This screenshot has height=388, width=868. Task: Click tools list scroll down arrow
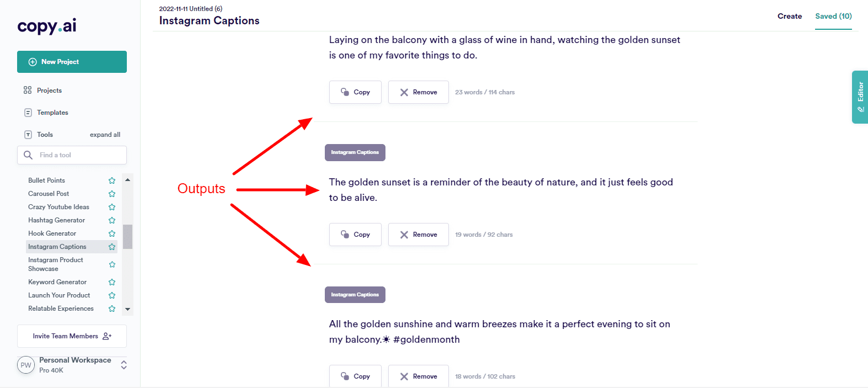[127, 309]
